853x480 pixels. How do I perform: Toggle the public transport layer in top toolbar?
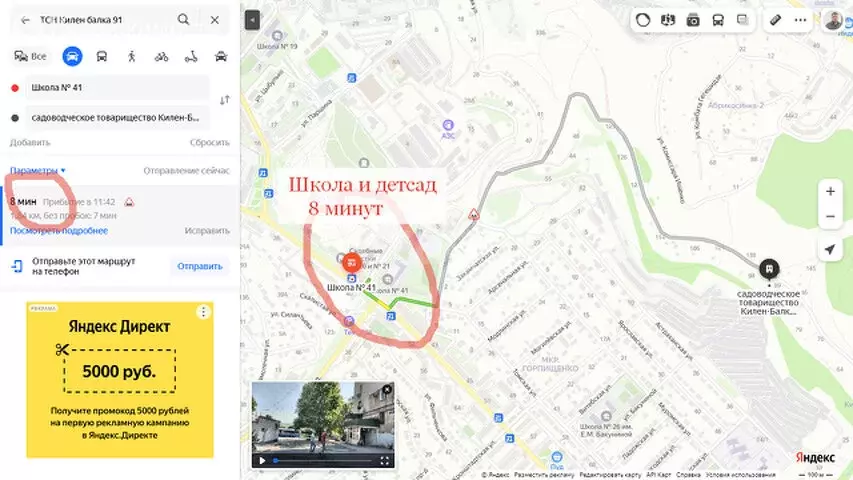click(718, 20)
